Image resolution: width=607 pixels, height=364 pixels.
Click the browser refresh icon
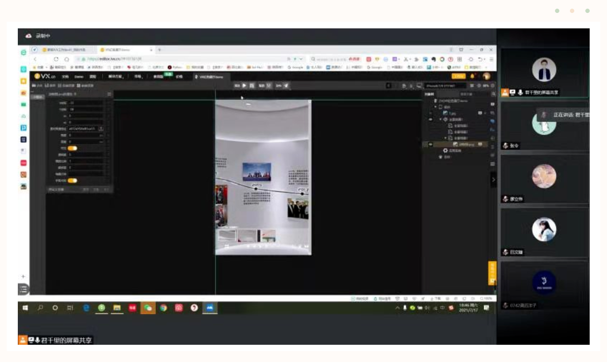pyautogui.click(x=56, y=59)
